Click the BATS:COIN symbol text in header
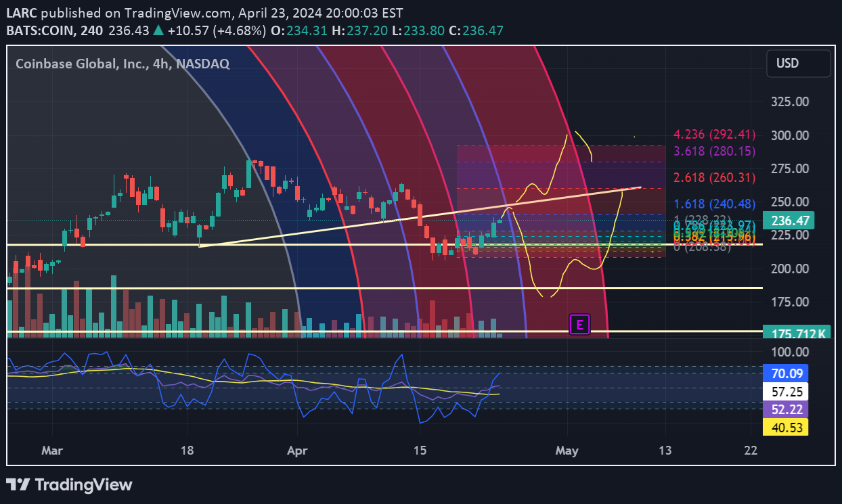842x504 pixels. pyautogui.click(x=39, y=31)
